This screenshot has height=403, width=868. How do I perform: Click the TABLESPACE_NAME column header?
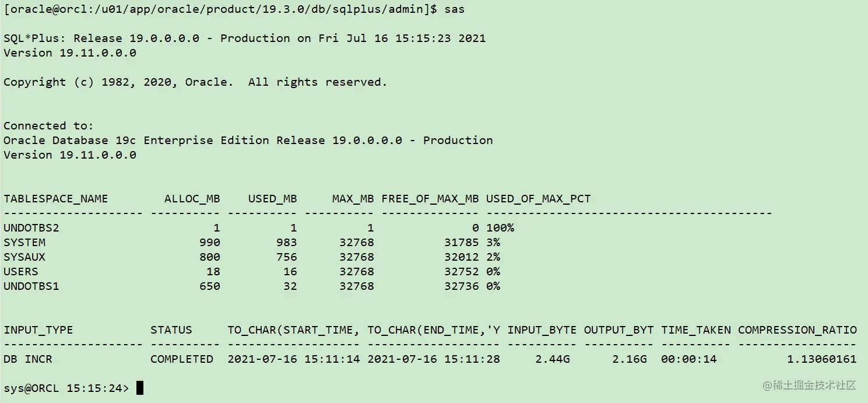(56, 199)
